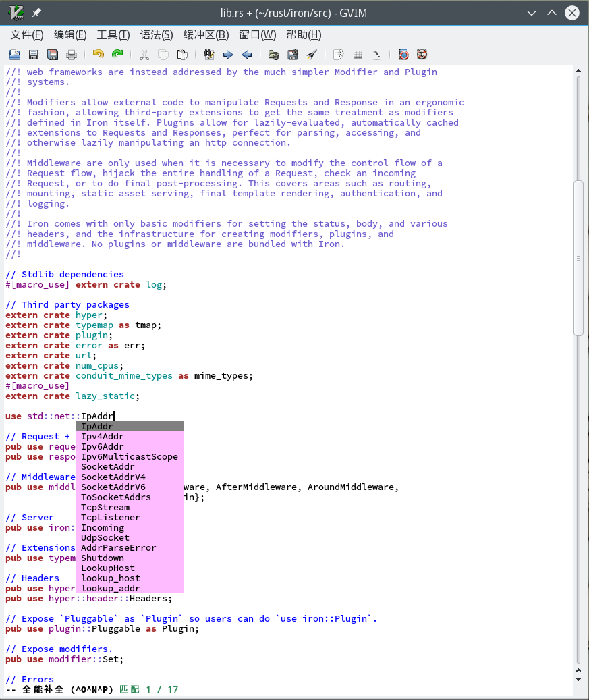This screenshot has height=700, width=589.
Task: Choose TcpListener in the autocomplete list
Action: [110, 518]
